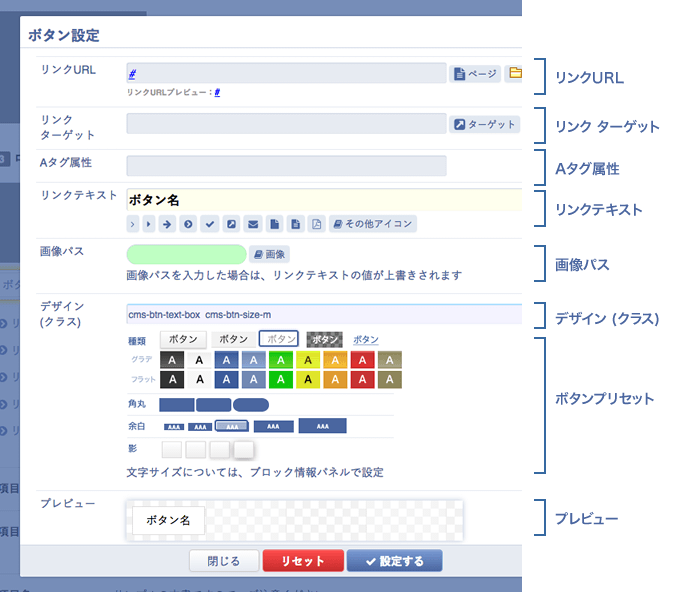Choose the largest padding preset

tap(322, 426)
